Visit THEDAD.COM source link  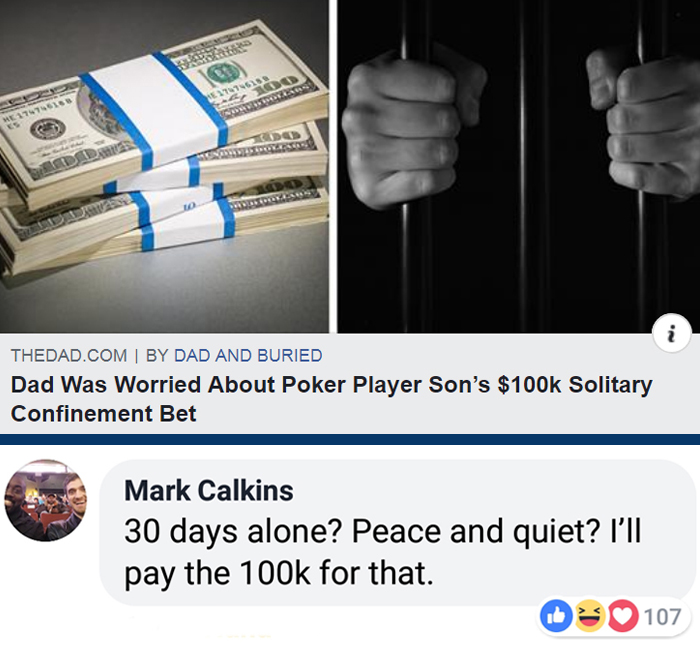click(x=69, y=355)
